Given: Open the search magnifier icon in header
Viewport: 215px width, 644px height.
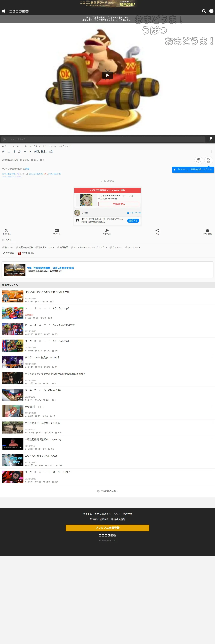Looking at the screenshot, I should pyautogui.click(x=204, y=11).
